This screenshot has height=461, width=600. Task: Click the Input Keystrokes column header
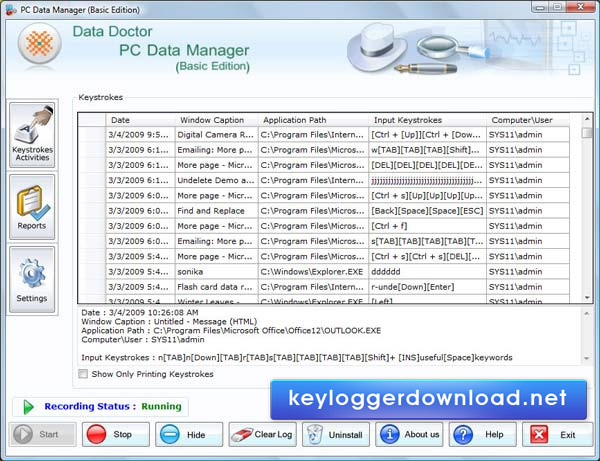[428, 120]
